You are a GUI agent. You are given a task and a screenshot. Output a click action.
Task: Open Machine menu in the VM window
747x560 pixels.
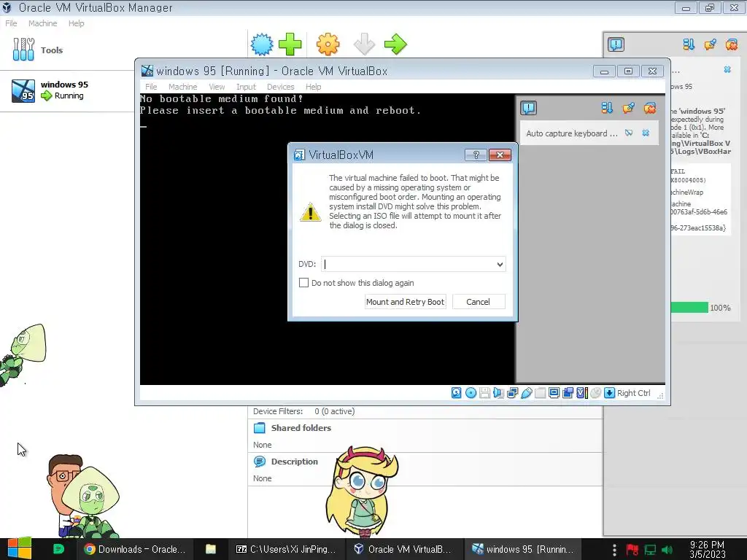click(x=182, y=87)
